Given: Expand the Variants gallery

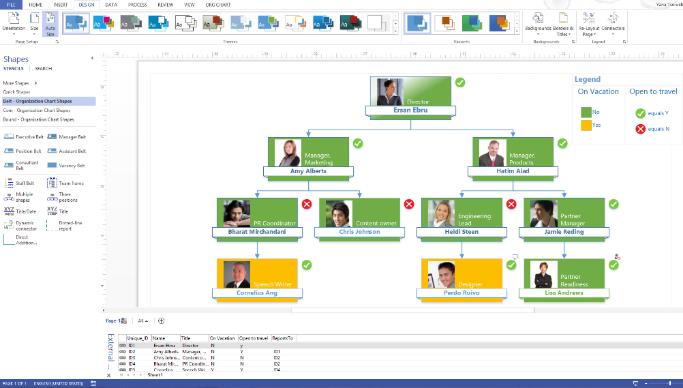Looking at the screenshot, I should tap(517, 30).
